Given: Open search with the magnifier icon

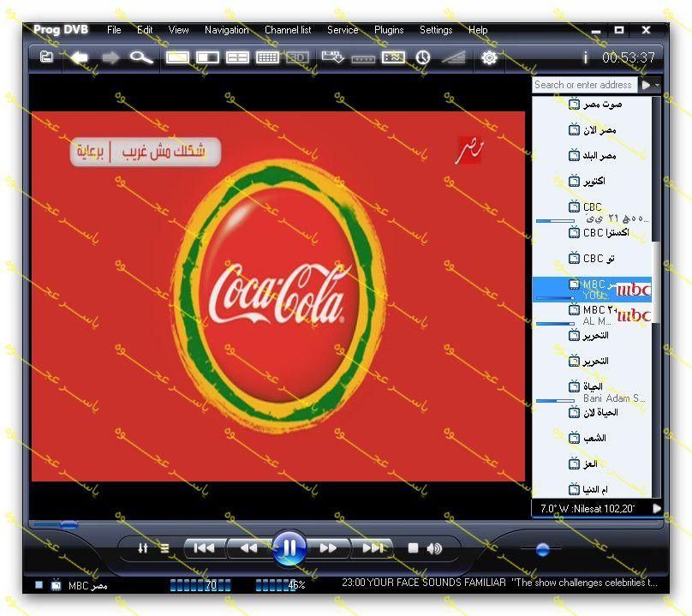Looking at the screenshot, I should pos(141,57).
